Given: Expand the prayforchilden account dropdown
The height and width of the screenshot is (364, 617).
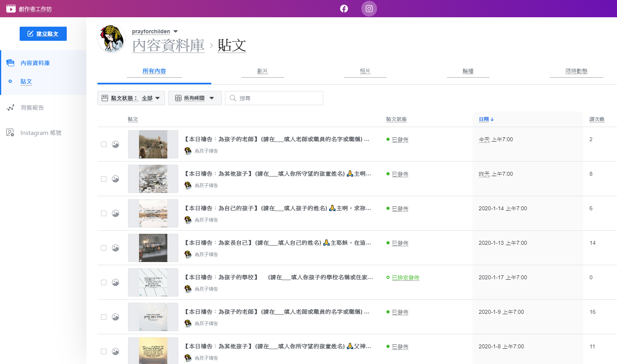Looking at the screenshot, I should [176, 31].
